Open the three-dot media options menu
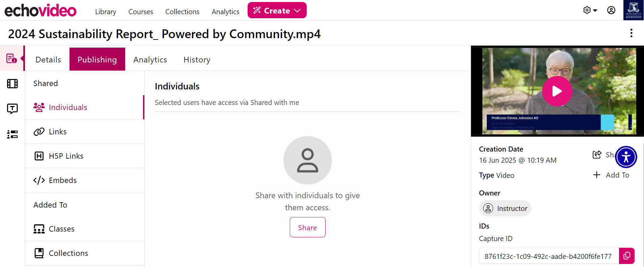Viewport: 644px width, 267px height. tap(631, 33)
